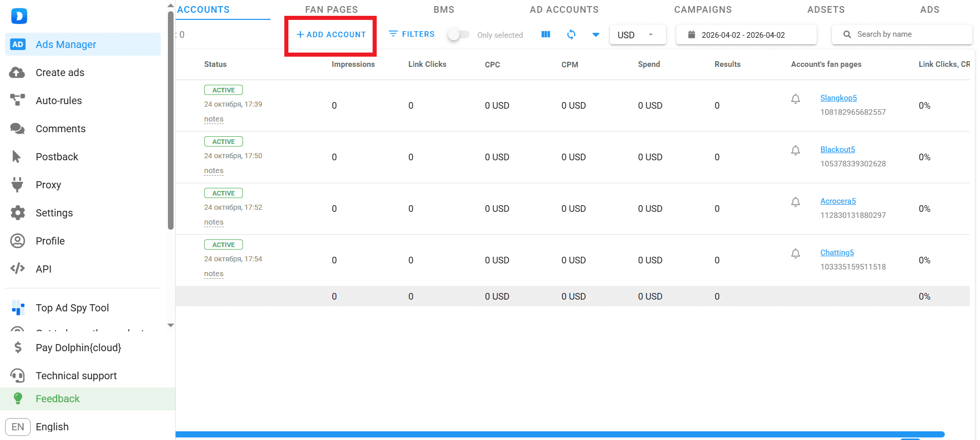The image size is (980, 440).
Task: Click the bell icon for Slangkop5 row
Action: click(x=795, y=99)
